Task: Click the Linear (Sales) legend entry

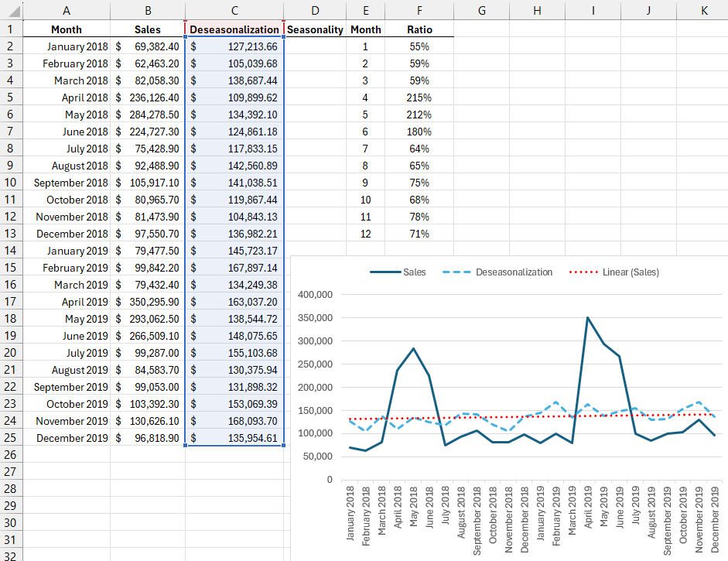Action: 614,272
